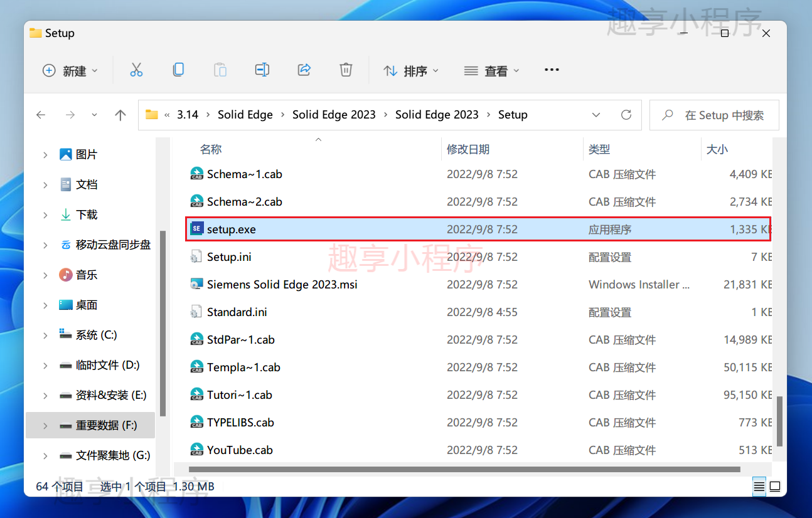Click the 3.14 breadcrumb segment
Screen dimensions: 812x518
coord(188,115)
